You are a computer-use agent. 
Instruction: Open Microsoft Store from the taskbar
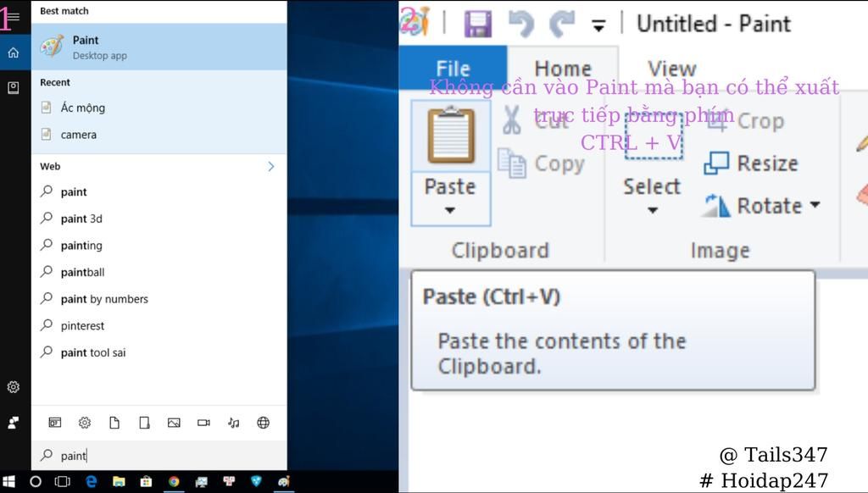coord(146,481)
